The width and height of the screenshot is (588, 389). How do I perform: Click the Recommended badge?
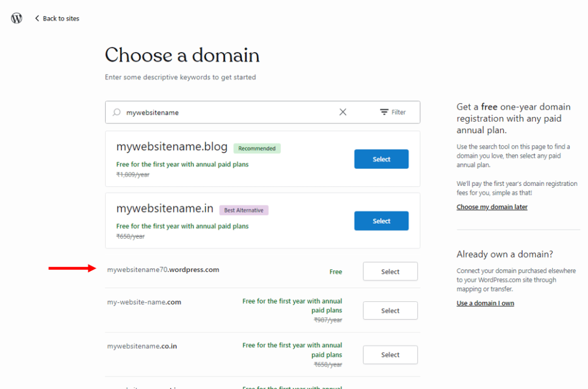tap(257, 149)
